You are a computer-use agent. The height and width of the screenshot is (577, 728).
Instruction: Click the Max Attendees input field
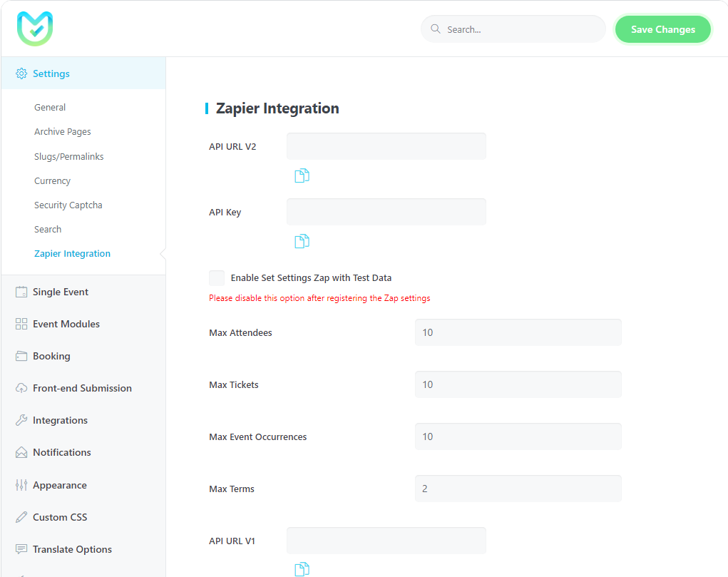(x=518, y=332)
